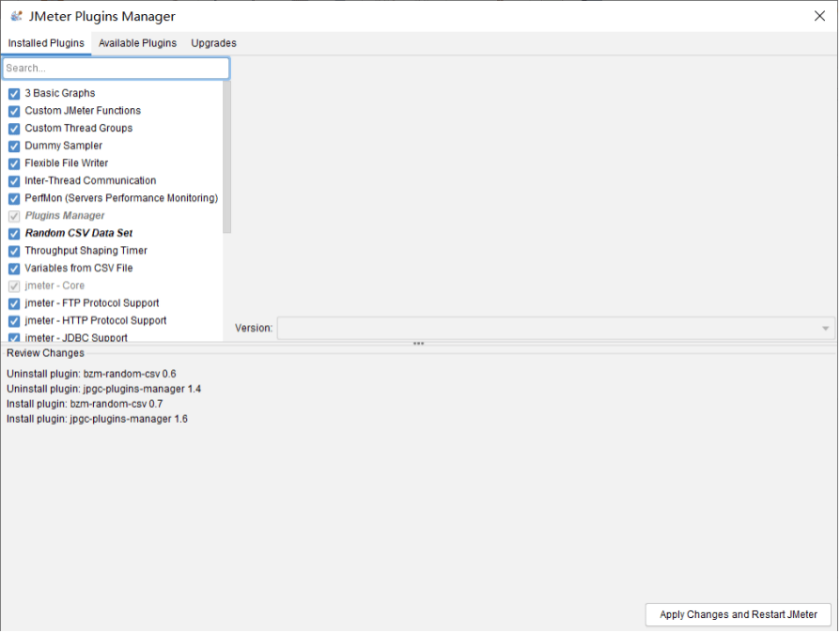Select the Plugins Manager list entry

coord(65,216)
